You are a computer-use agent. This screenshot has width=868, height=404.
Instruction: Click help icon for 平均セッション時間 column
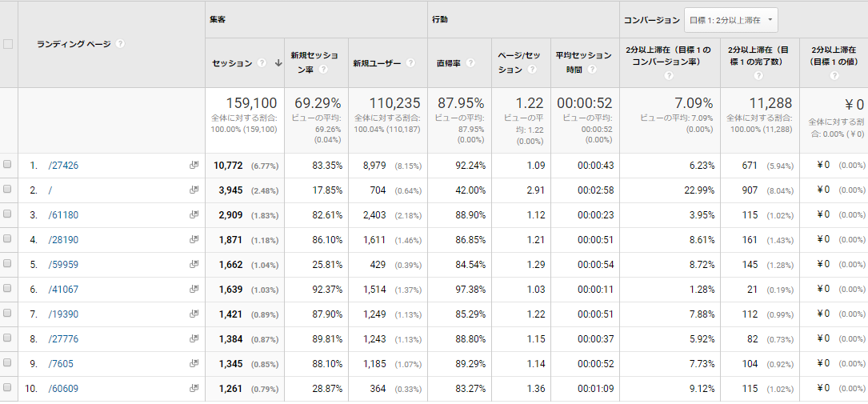[592, 70]
